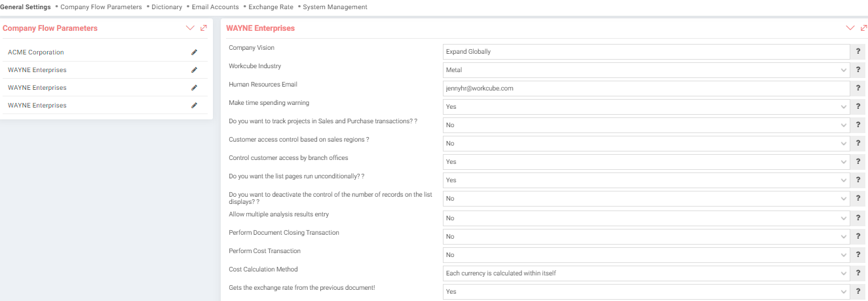Open help for Perform Cost Transaction
The width and height of the screenshot is (868, 301).
pyautogui.click(x=858, y=255)
